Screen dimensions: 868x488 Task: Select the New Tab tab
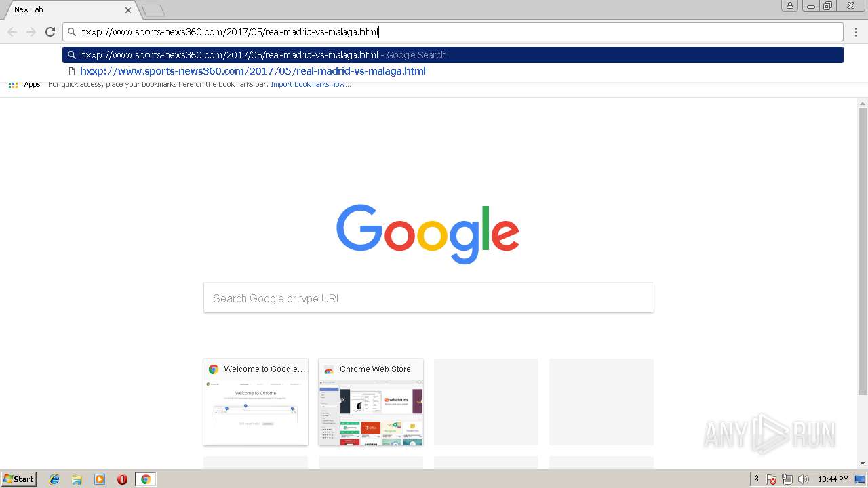click(71, 10)
